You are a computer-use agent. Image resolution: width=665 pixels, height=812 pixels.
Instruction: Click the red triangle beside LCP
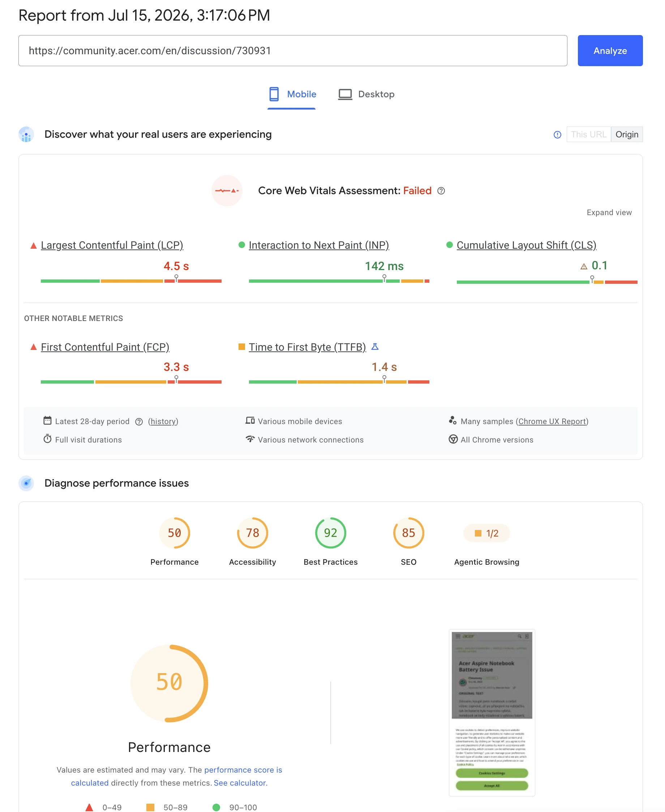pos(33,245)
